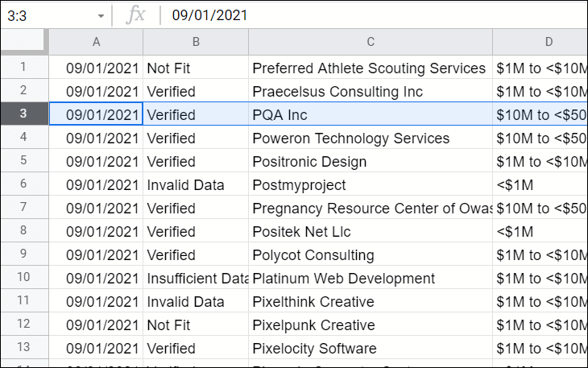
Task: Click the Postmyproject cell
Action: pyautogui.click(x=371, y=184)
